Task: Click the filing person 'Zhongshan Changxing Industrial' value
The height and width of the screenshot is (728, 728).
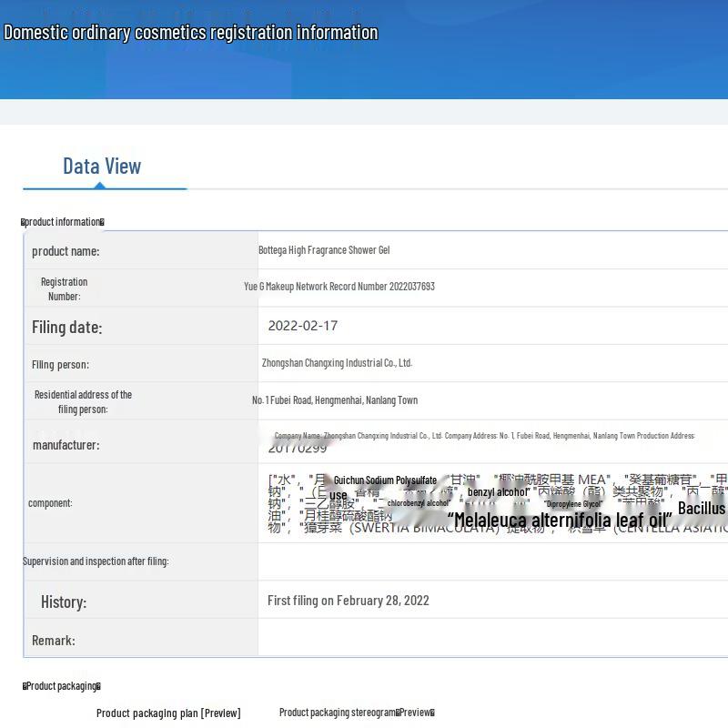Action: pyautogui.click(x=337, y=363)
